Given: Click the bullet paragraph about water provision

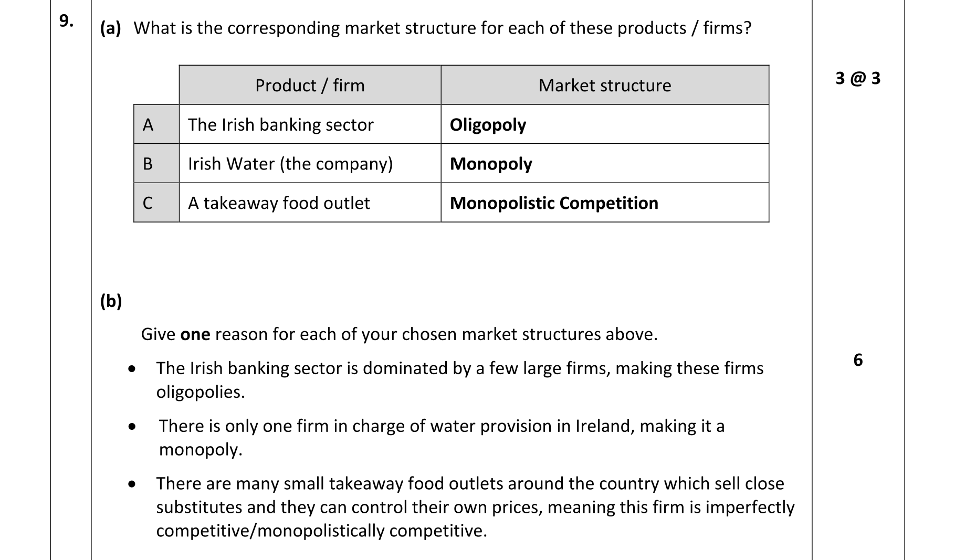Looking at the screenshot, I should coord(441,437).
